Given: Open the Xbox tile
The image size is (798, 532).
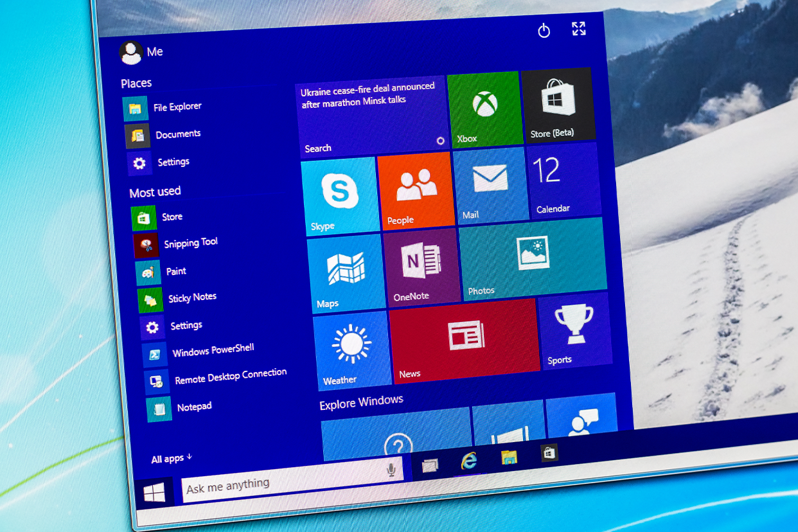Looking at the screenshot, I should (484, 109).
